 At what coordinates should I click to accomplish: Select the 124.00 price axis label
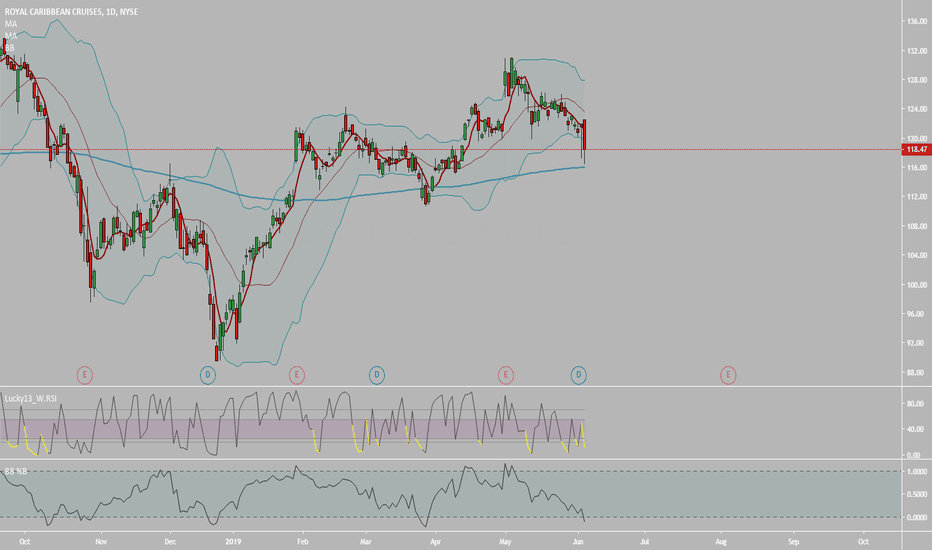[x=917, y=109]
